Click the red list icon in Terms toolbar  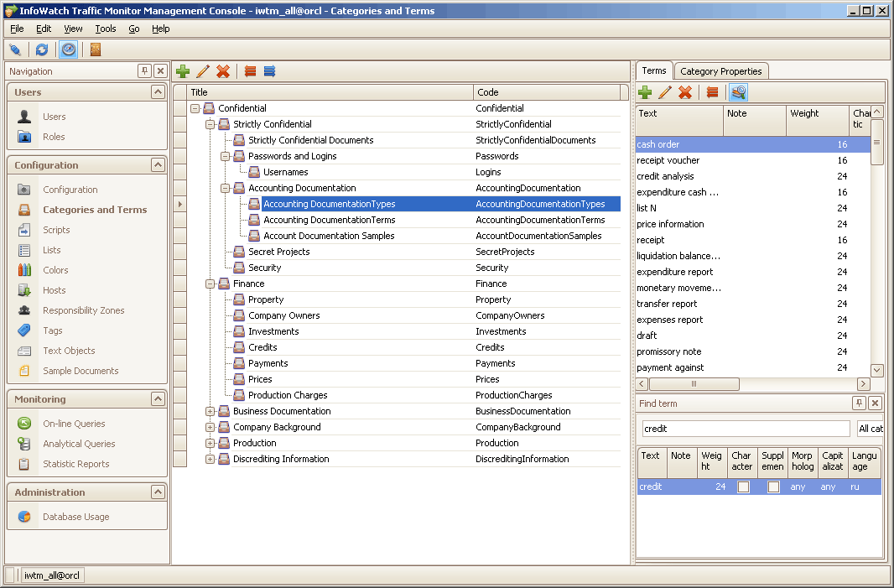pyautogui.click(x=712, y=92)
